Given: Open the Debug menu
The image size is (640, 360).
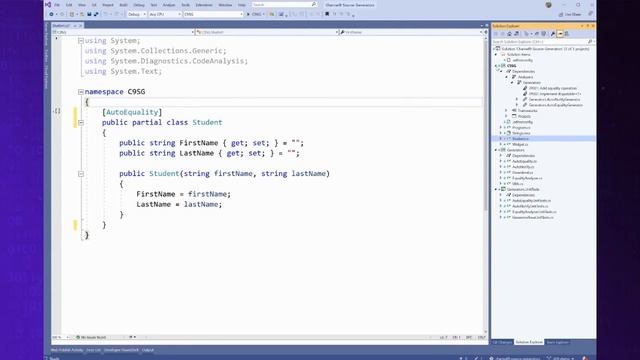Looking at the screenshot, I should coord(139,5).
